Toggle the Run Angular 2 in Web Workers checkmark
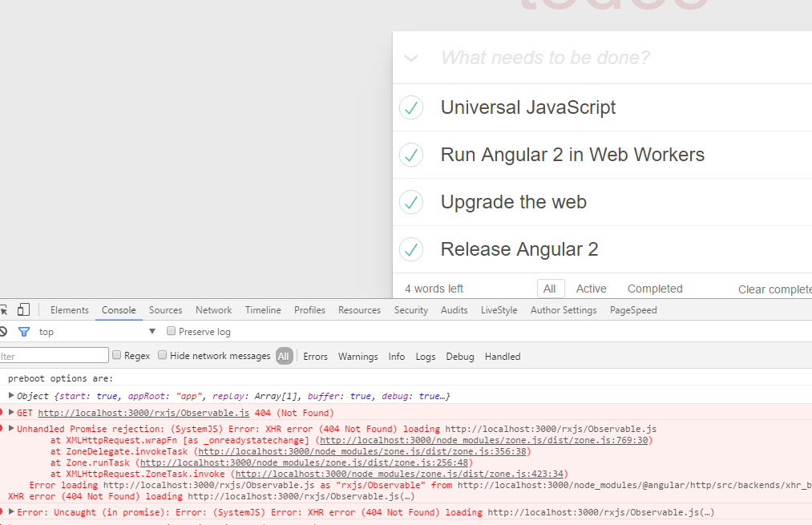 click(x=411, y=155)
